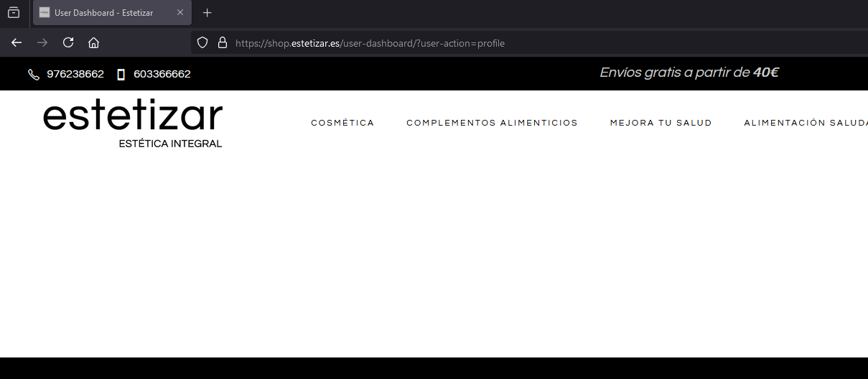Open the ALIMENTACIÓN SALUDABLE menu
This screenshot has width=868, height=379.
click(806, 123)
